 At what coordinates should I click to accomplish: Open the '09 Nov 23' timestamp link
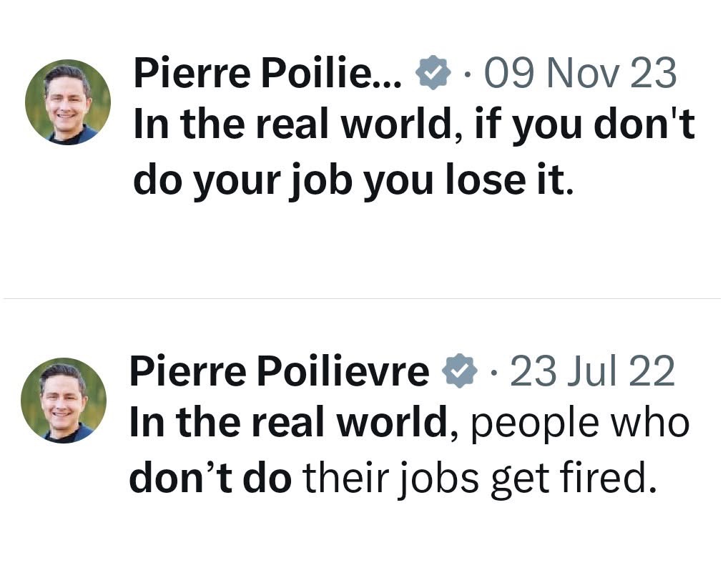coord(580,74)
